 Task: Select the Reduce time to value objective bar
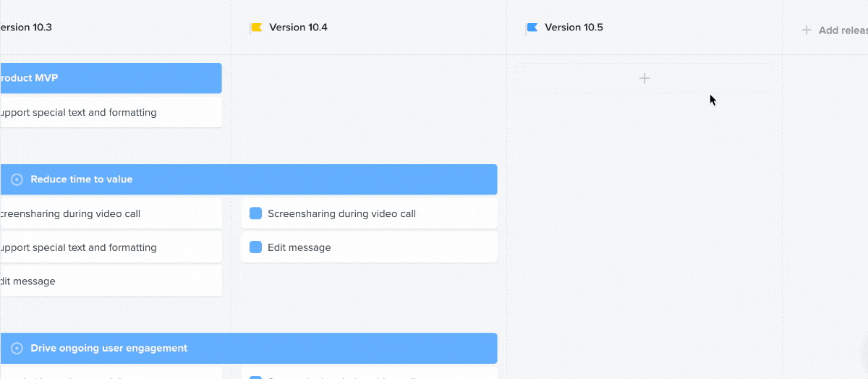(249, 179)
